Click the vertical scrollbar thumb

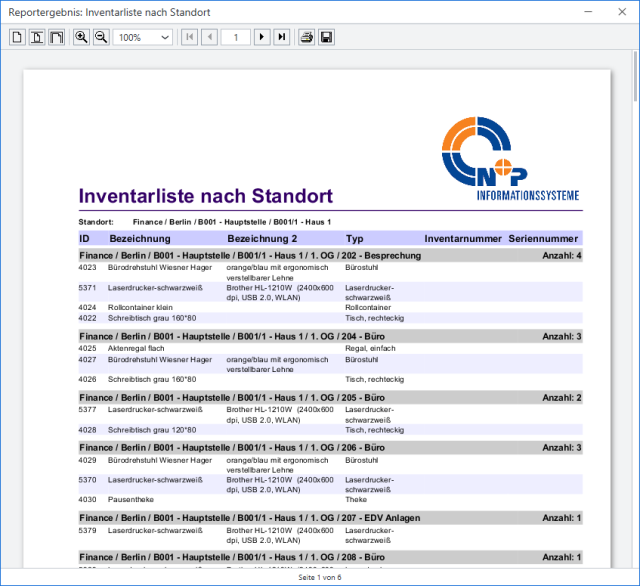(635, 76)
